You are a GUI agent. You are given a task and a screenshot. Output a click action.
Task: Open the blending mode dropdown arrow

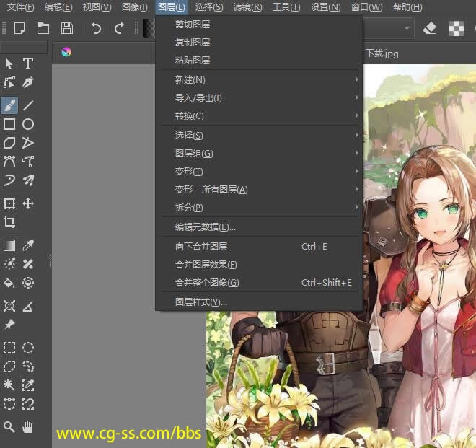coord(407,28)
